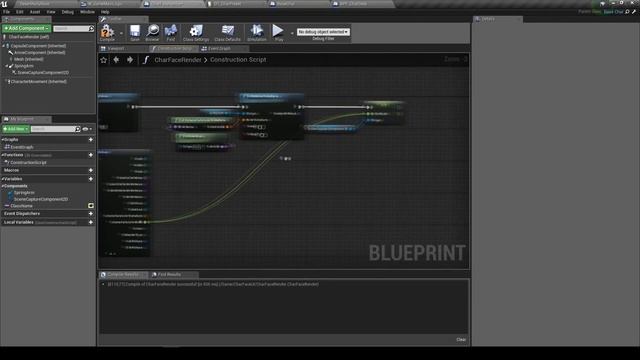Click the Unreal Engine logo icon

coord(4,4)
